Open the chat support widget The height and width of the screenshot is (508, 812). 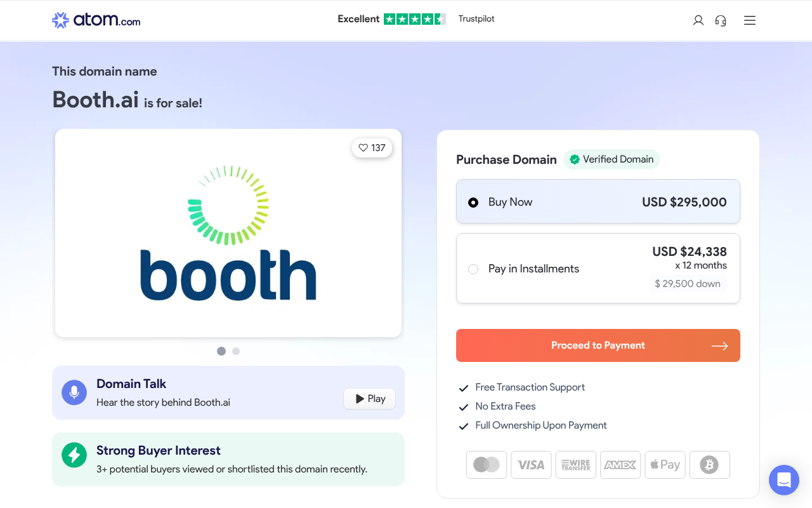(x=784, y=480)
